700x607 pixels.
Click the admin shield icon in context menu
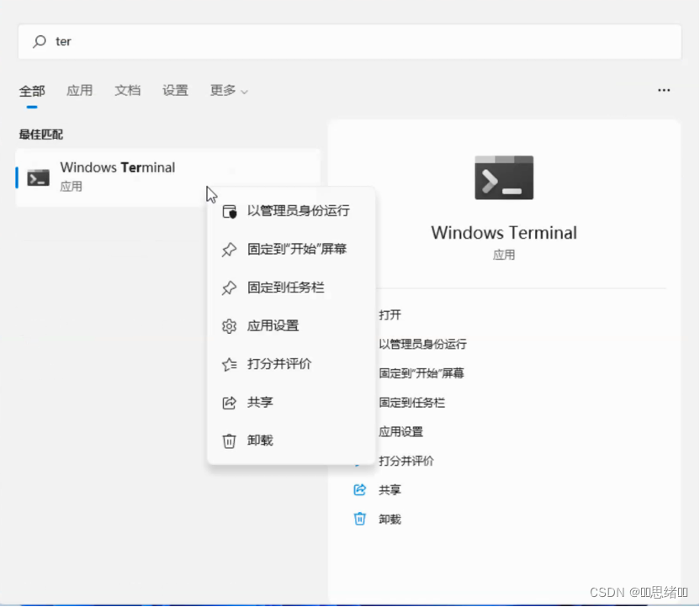tap(230, 211)
